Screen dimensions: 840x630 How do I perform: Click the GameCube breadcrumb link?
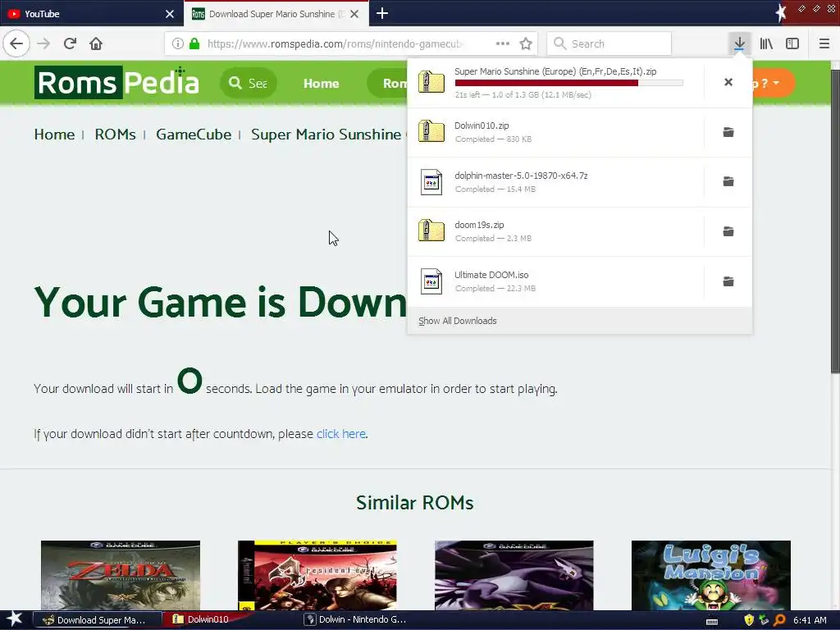click(194, 135)
